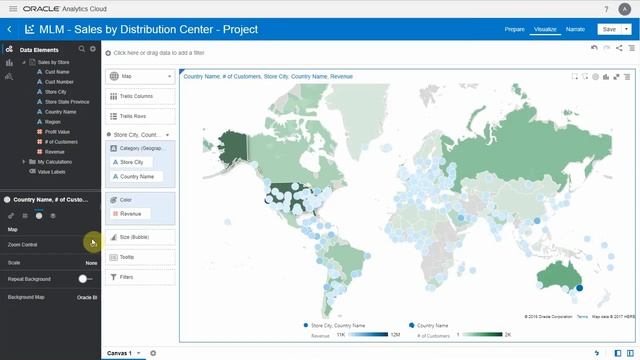This screenshot has width=640, height=360.
Task: Change the Scale value None
Action: [x=91, y=263]
